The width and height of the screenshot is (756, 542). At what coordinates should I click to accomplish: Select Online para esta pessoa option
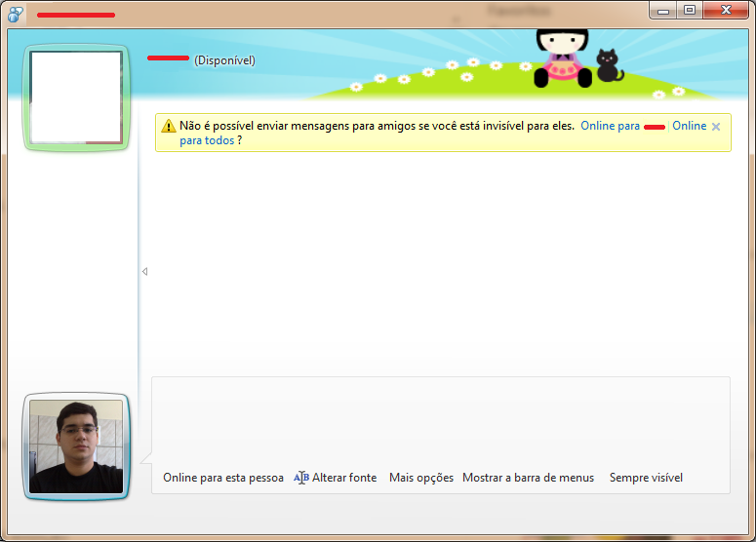point(222,478)
